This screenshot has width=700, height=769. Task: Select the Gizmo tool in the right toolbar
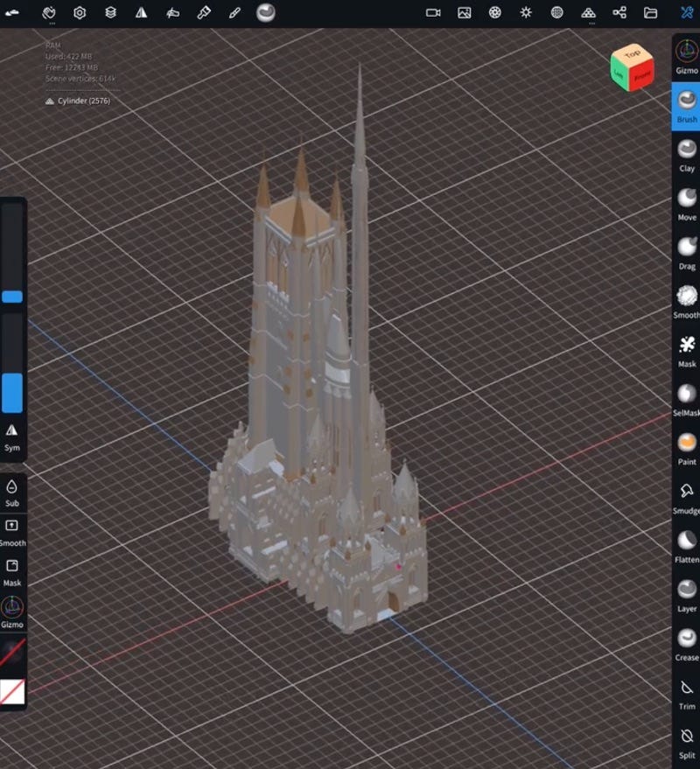687,58
